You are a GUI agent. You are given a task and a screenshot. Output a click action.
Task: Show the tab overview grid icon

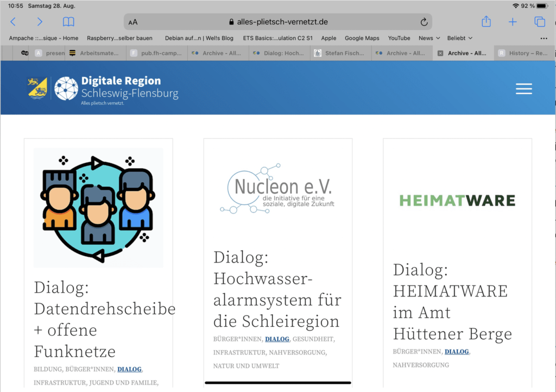pos(539,22)
